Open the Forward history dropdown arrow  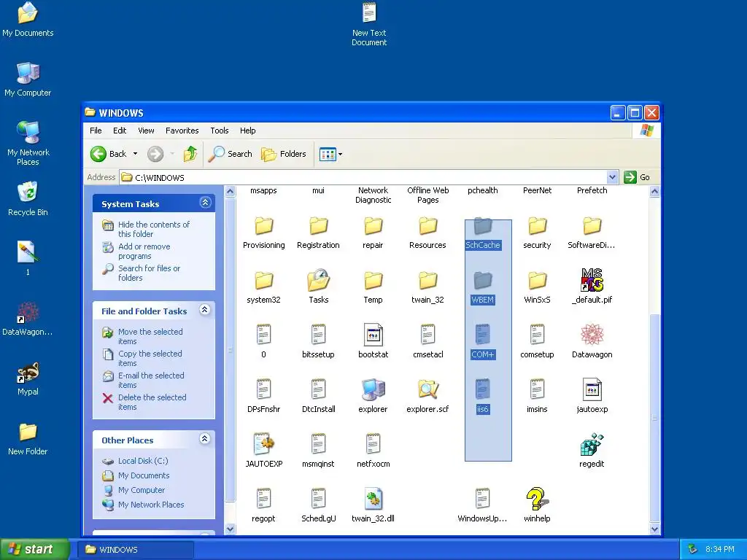click(172, 154)
